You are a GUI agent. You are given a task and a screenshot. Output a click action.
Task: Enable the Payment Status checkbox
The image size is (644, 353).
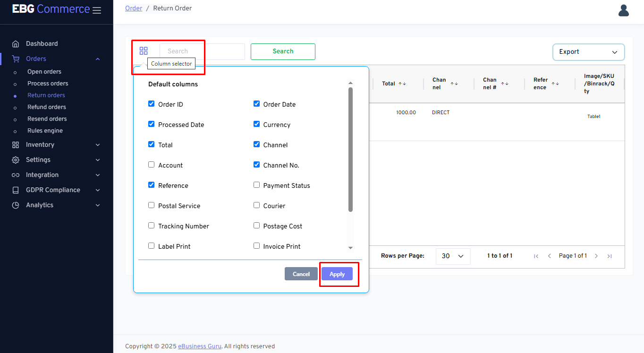(257, 185)
